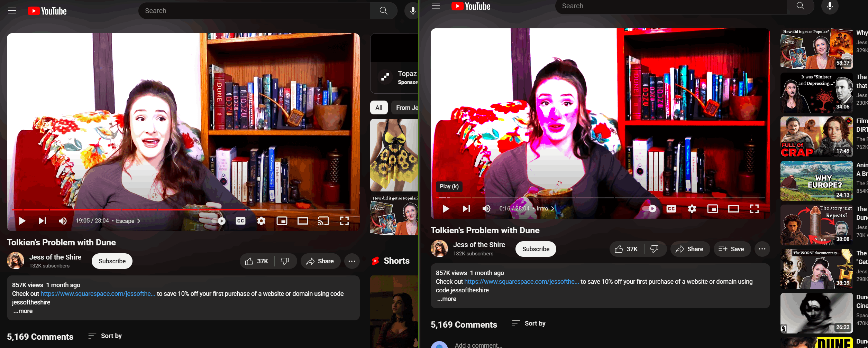Start voice search in right window
This screenshot has height=348, width=868.
(830, 6)
